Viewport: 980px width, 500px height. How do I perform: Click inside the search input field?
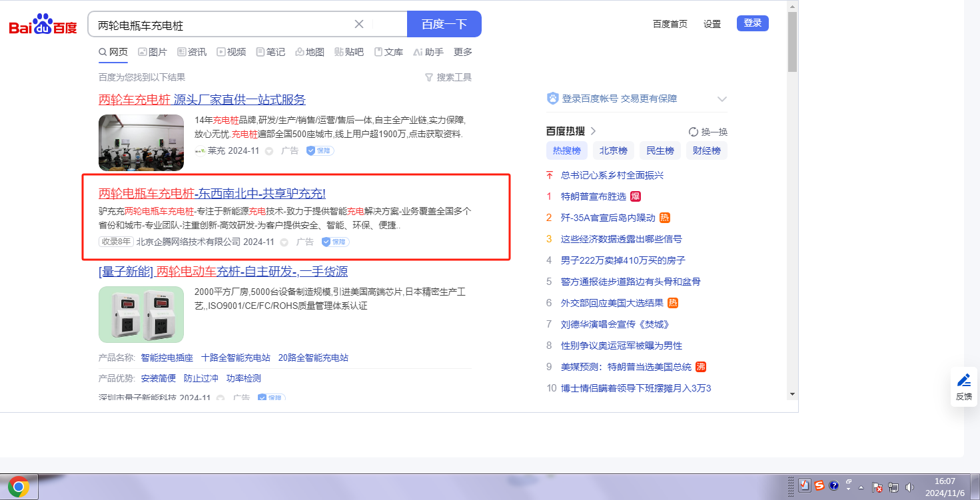click(220, 25)
